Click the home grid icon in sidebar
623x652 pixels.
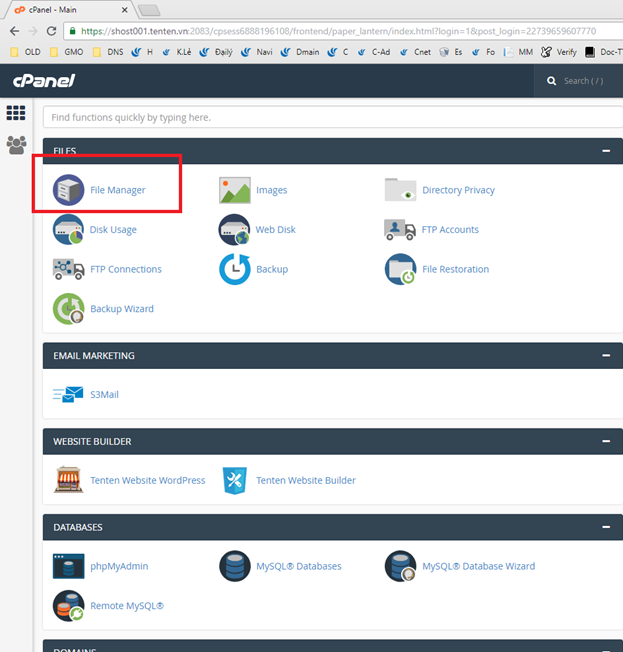16,113
